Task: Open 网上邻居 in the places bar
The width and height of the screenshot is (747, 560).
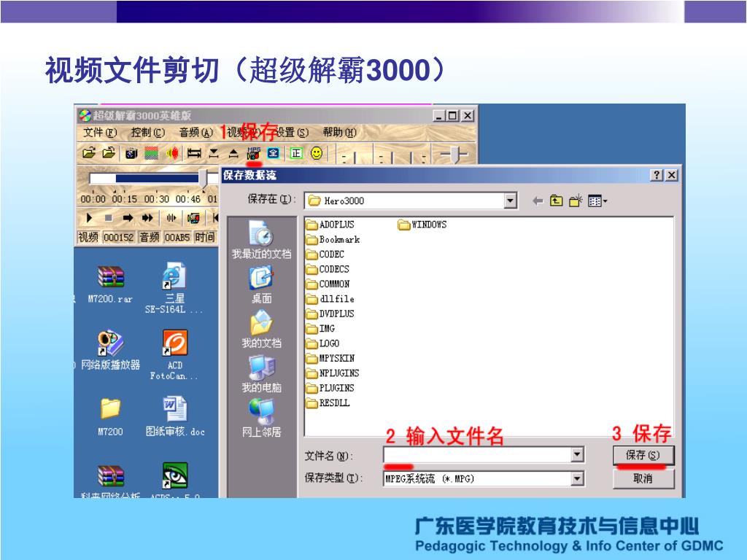Action: click(x=261, y=418)
